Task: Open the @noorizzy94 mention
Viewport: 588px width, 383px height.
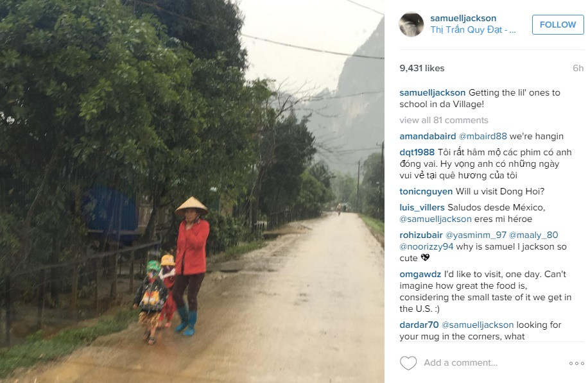Action: click(426, 247)
